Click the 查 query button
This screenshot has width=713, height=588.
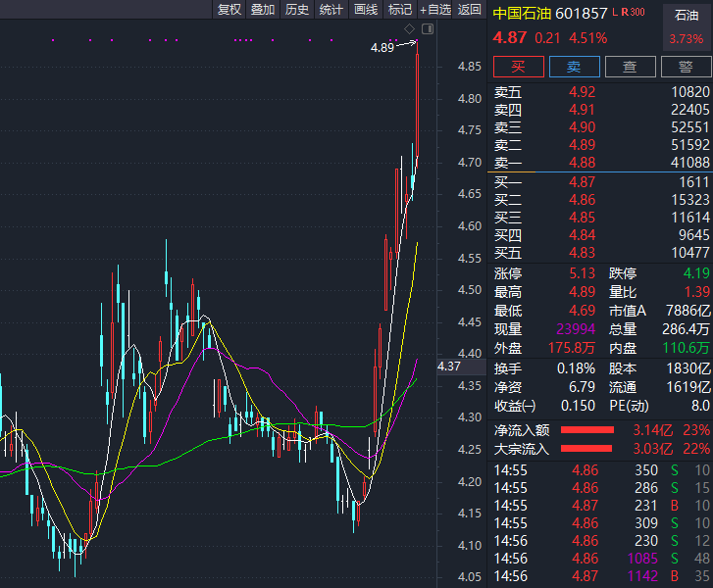coord(631,67)
